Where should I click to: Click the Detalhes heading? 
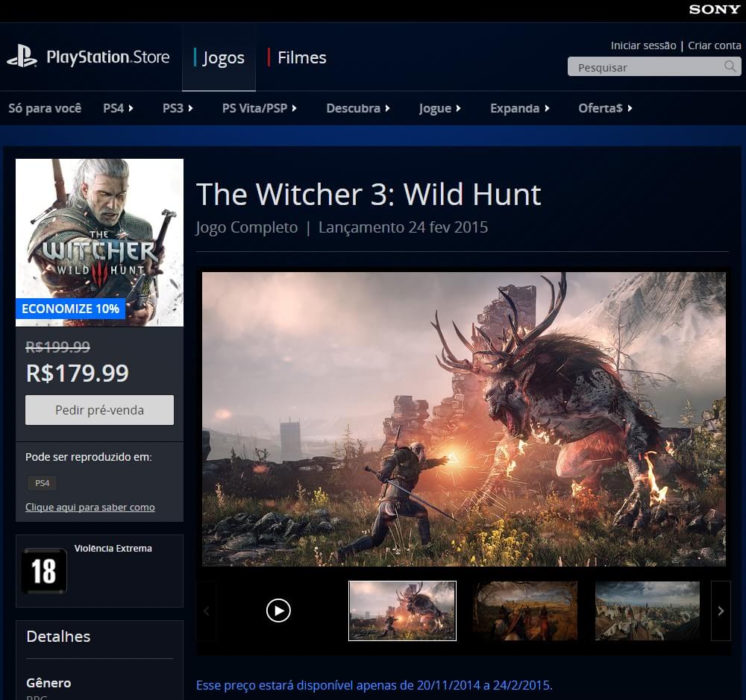point(58,637)
